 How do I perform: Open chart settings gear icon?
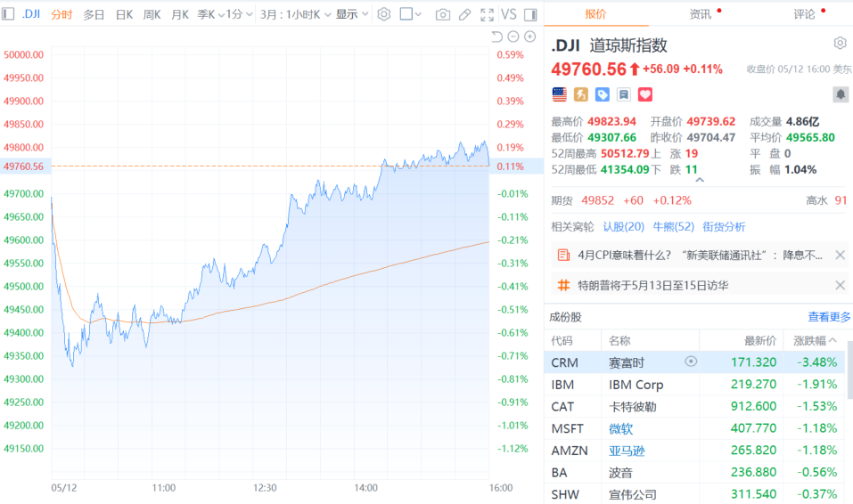click(384, 14)
